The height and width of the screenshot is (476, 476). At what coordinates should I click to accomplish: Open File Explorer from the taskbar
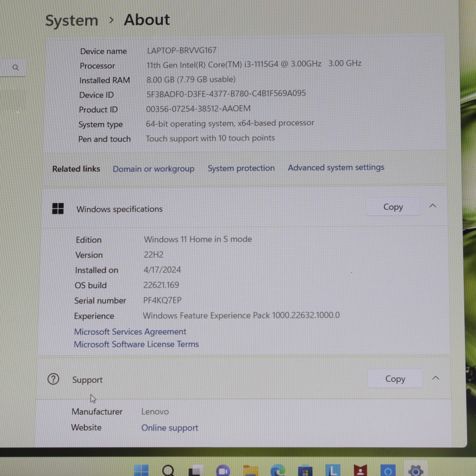[x=250, y=470]
